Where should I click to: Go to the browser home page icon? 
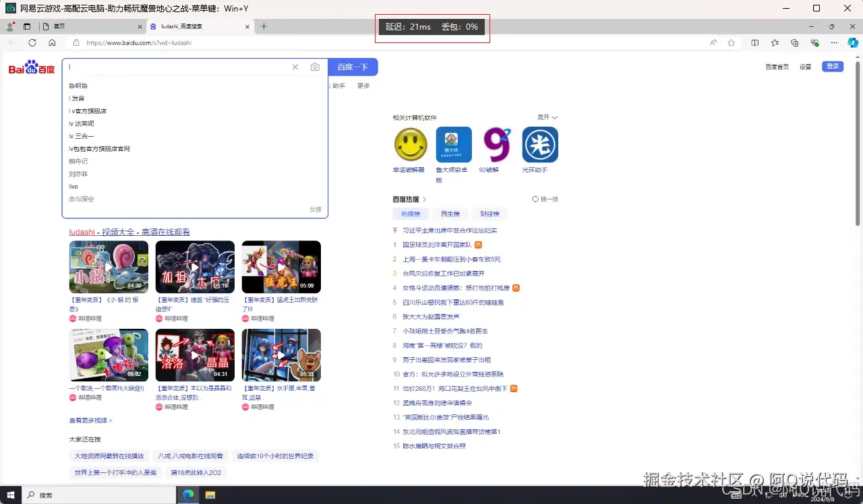(52, 42)
